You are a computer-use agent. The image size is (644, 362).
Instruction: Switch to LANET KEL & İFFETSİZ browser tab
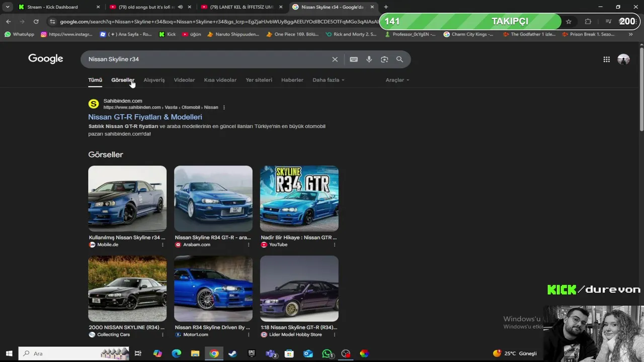(x=242, y=7)
